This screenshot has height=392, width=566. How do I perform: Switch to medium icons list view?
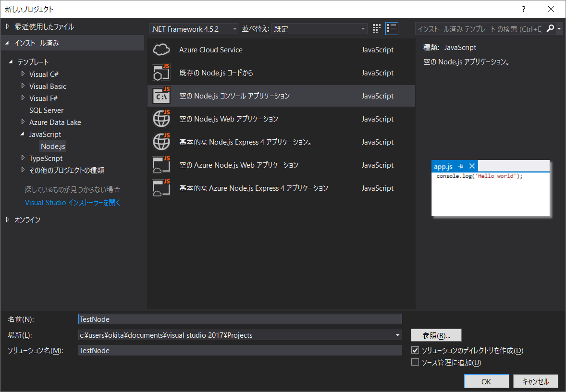pos(392,28)
